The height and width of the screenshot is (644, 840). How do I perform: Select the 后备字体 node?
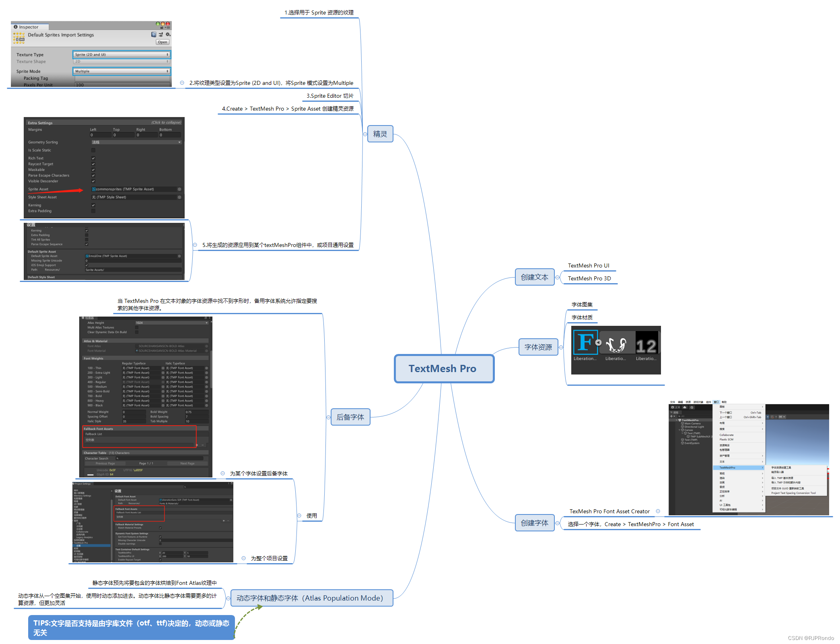[x=350, y=417]
